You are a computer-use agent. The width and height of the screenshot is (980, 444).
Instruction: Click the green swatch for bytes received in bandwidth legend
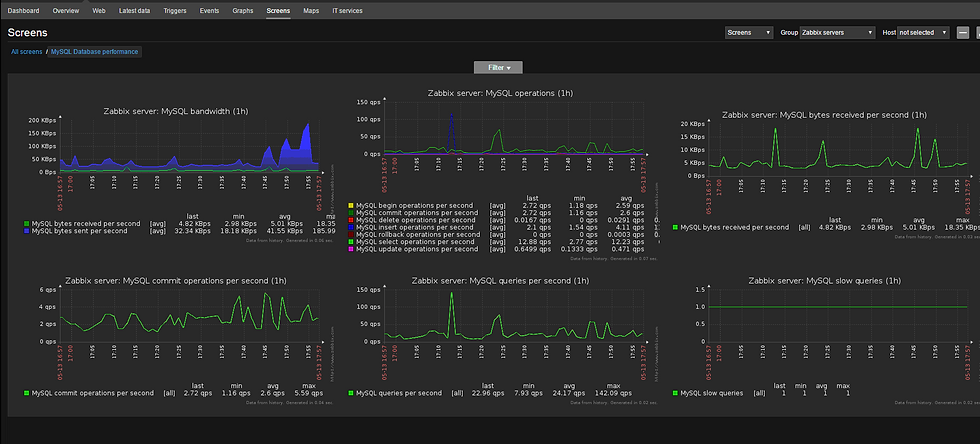tap(26, 223)
